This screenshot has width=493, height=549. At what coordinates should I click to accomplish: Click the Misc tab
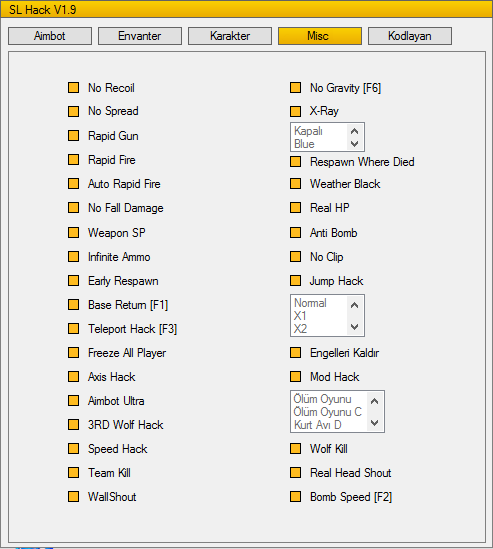click(320, 36)
